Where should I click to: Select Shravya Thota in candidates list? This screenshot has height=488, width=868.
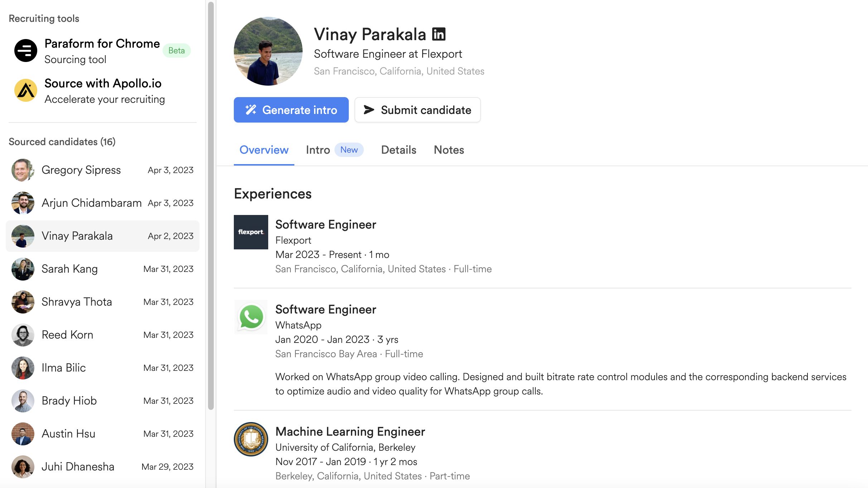(102, 302)
